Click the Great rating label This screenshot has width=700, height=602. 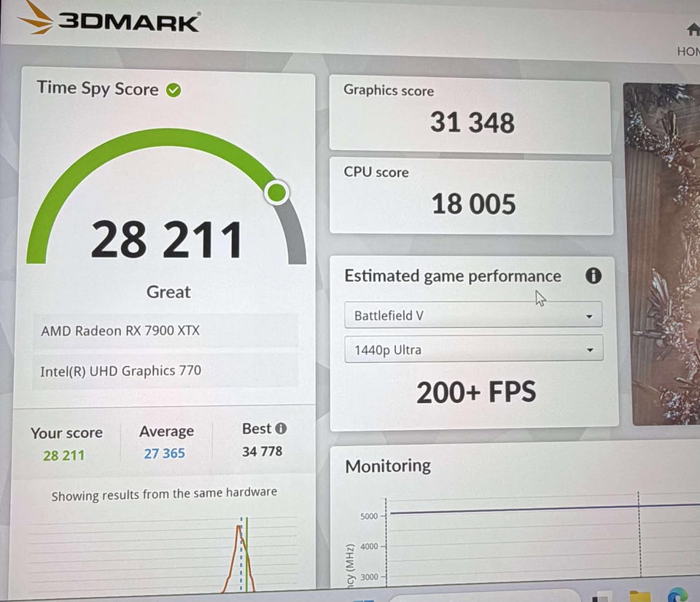coord(168,292)
